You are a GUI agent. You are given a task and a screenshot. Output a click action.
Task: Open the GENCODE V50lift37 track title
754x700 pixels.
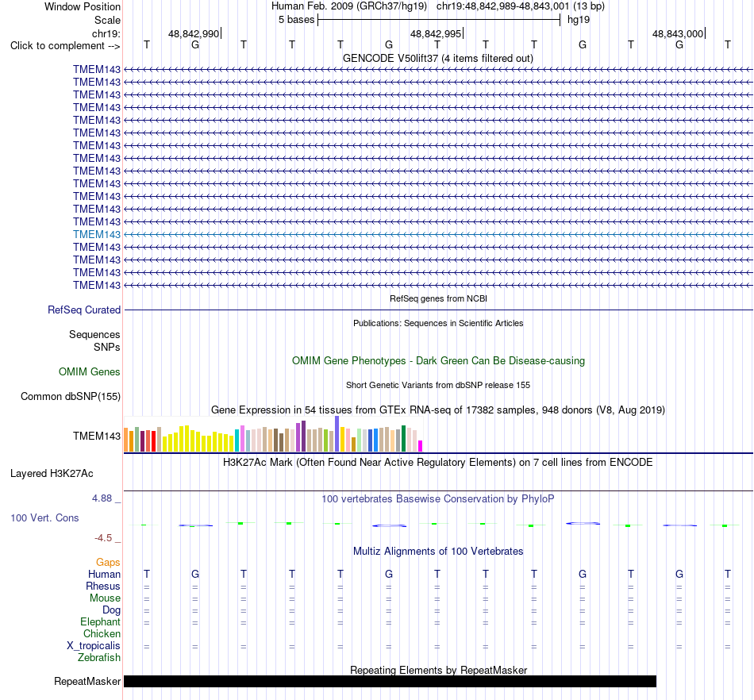(437, 58)
